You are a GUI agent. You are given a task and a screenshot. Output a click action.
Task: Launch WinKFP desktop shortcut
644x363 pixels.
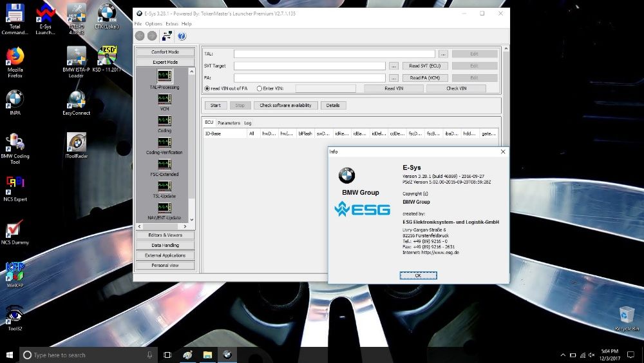pyautogui.click(x=15, y=275)
